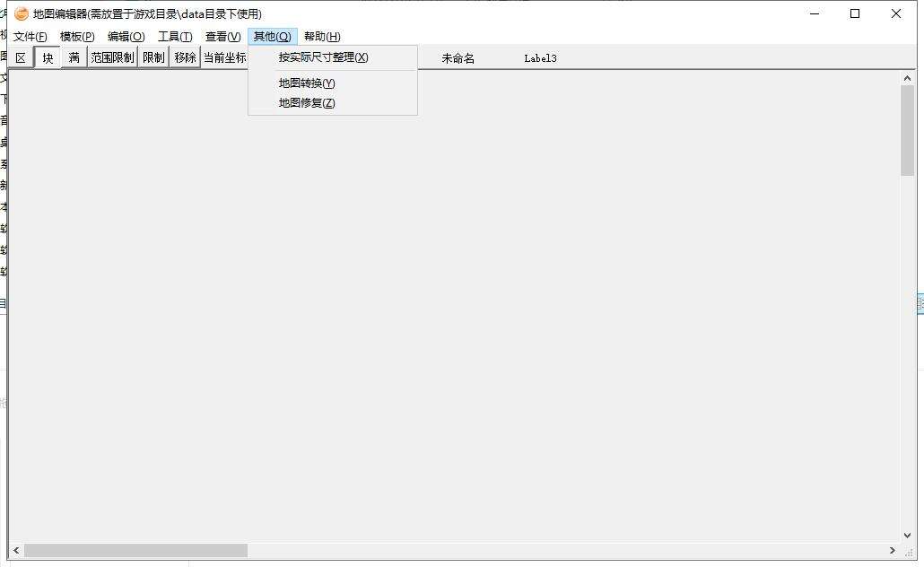Click the map editor application icon in title bar
924x567 pixels.
click(x=22, y=13)
